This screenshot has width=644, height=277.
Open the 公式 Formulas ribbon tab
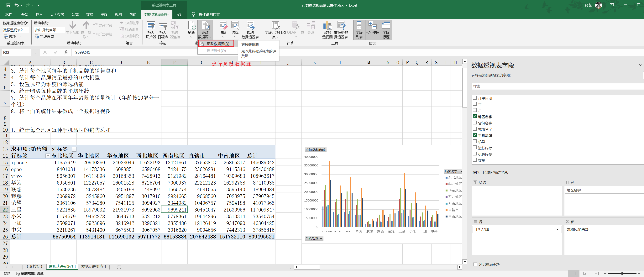click(x=75, y=14)
